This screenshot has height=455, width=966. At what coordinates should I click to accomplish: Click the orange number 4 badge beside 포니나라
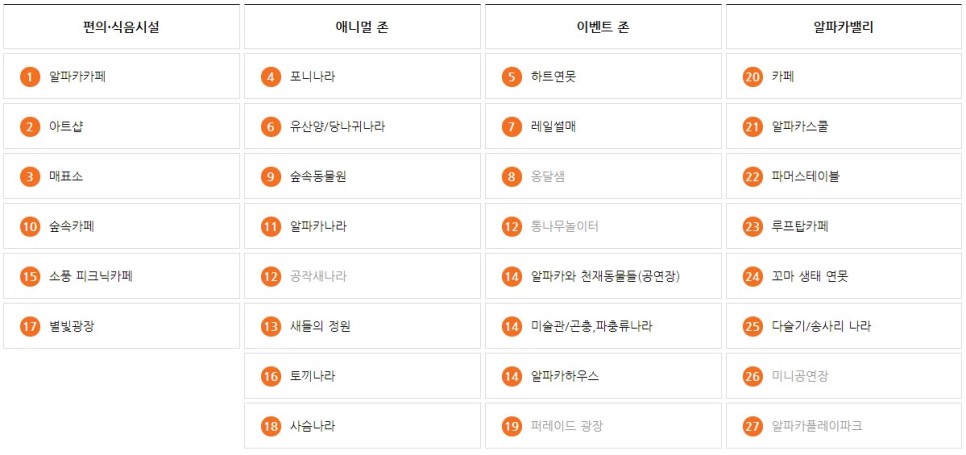270,77
